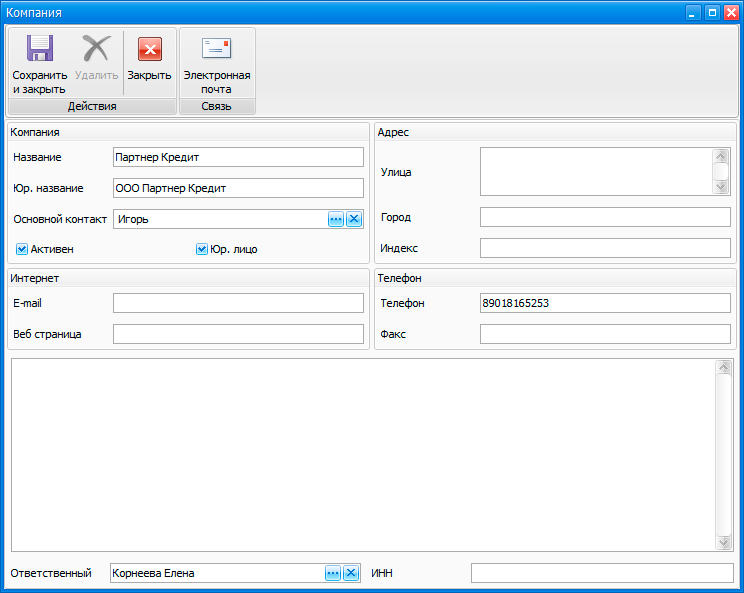Focus the Город input field
The height and width of the screenshot is (593, 744).
pos(605,217)
